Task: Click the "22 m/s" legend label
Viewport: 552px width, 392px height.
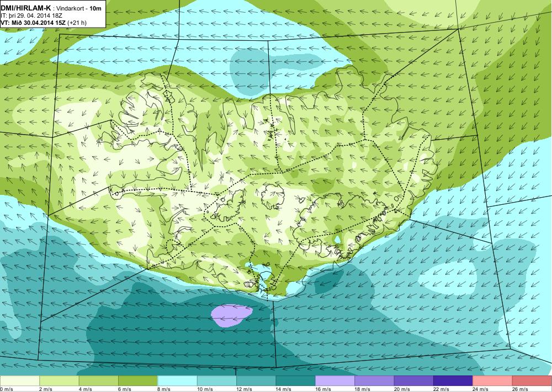Action: (442, 389)
